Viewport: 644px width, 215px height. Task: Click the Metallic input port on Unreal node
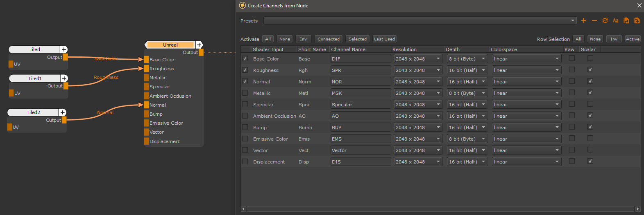pos(146,78)
